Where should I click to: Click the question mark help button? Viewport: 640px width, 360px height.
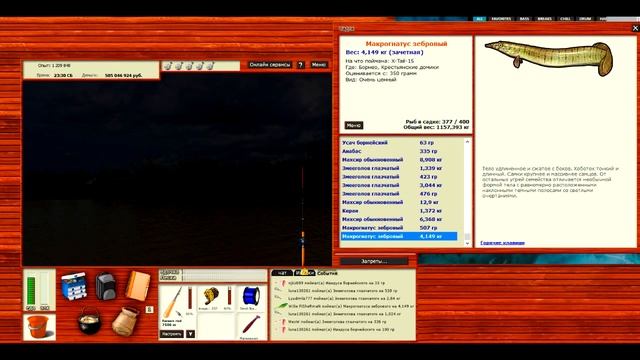300,65
